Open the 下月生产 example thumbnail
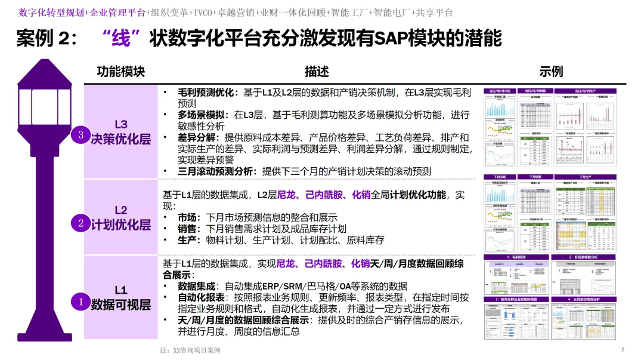This screenshot has width=644, height=363. click(586, 213)
